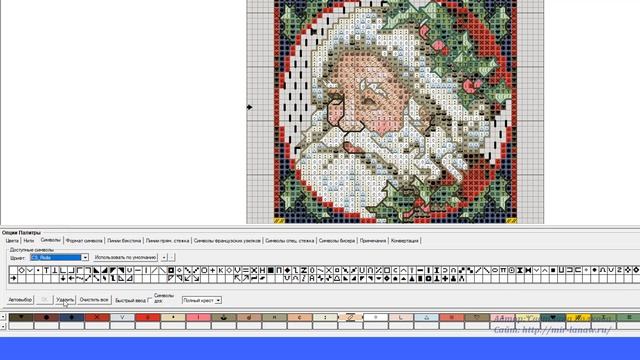
Task: Click the Удалить button
Action: click(x=65, y=300)
